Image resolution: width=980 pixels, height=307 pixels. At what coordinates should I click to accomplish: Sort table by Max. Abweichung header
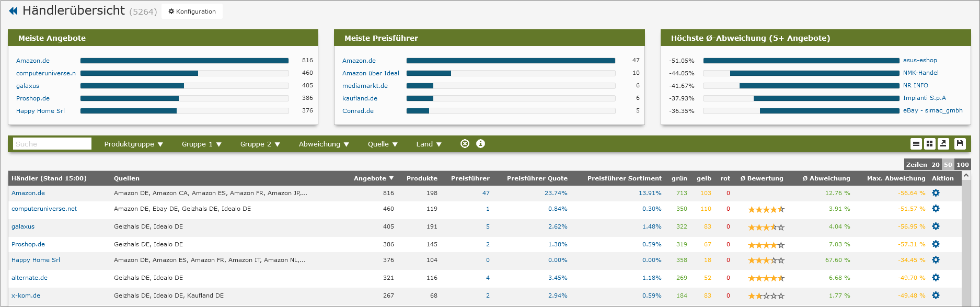tap(896, 178)
